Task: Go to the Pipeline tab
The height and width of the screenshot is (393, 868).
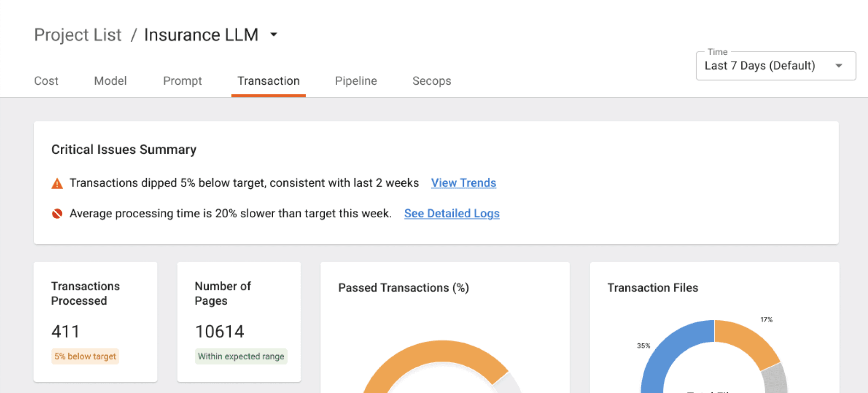Action: [356, 81]
